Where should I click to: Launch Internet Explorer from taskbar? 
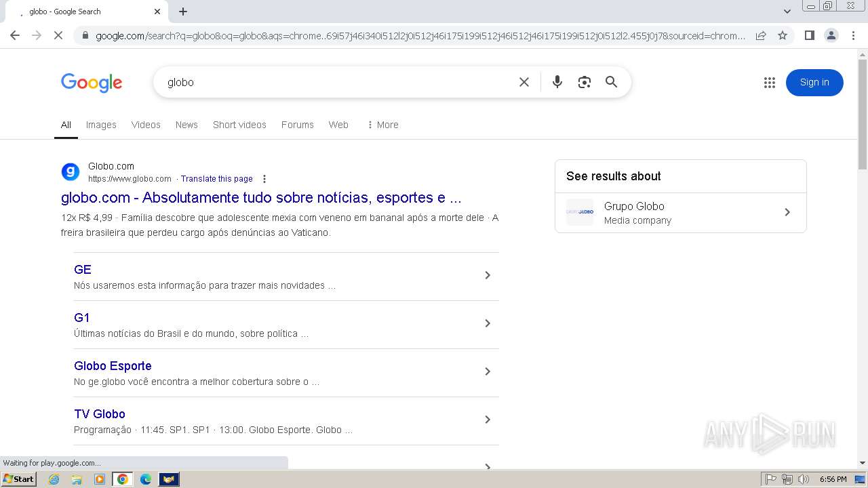[54, 479]
